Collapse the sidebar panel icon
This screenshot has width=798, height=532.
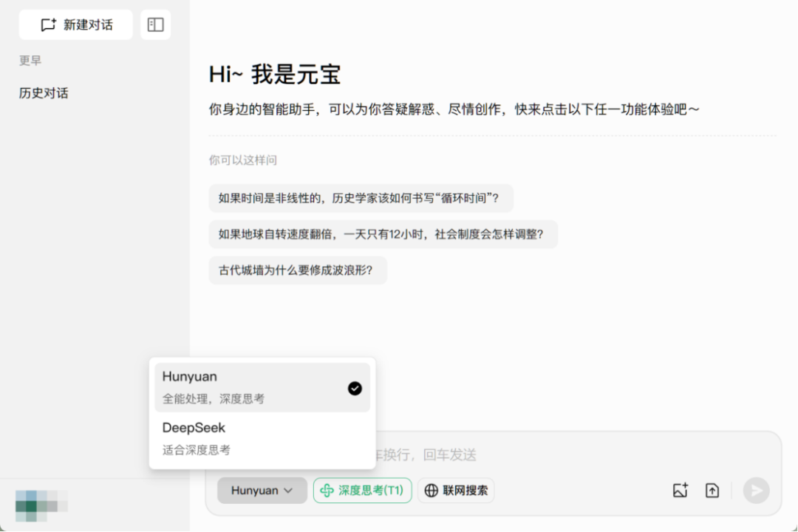[x=155, y=24]
